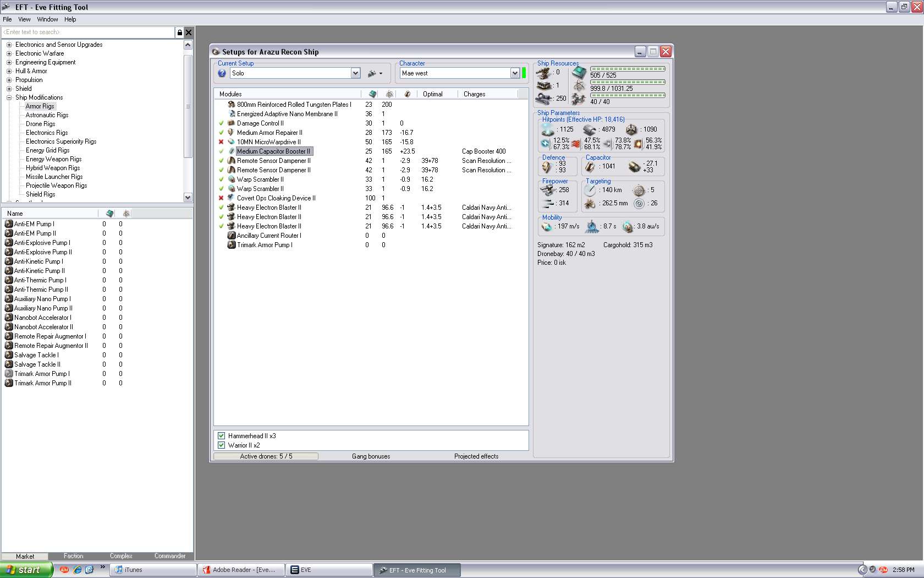This screenshot has height=578, width=924.
Task: Open the Character dropdown showing Mae west
Action: point(515,73)
